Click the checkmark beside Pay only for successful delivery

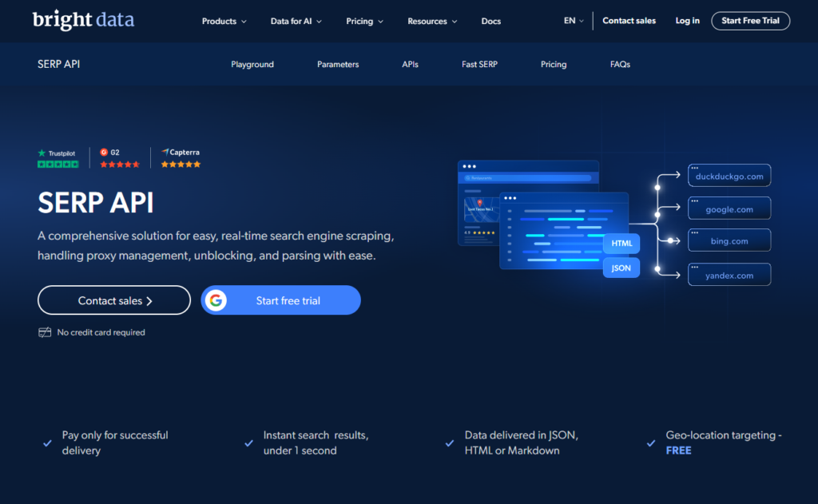pyautogui.click(x=47, y=443)
